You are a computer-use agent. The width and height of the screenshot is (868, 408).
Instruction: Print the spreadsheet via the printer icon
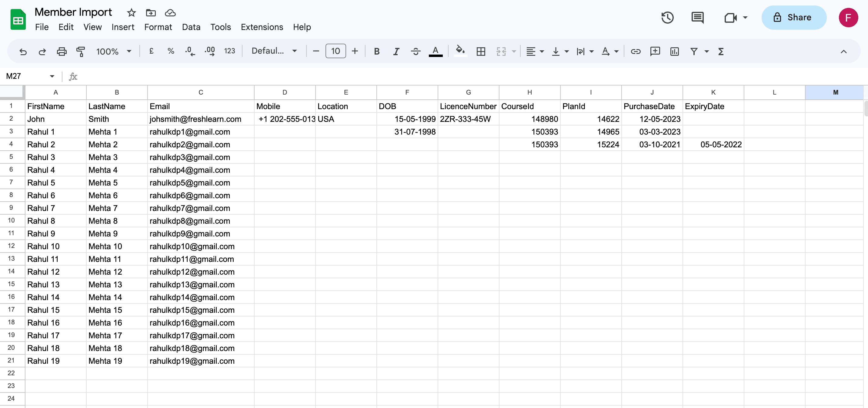(x=61, y=51)
